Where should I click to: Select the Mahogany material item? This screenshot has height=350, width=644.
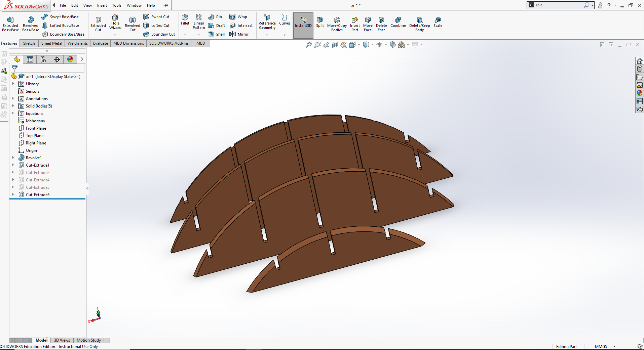tap(32, 121)
